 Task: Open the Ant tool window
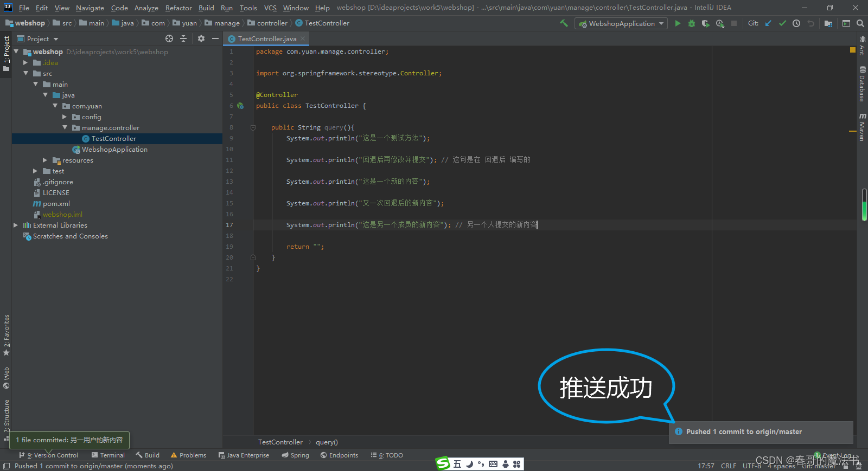point(862,46)
